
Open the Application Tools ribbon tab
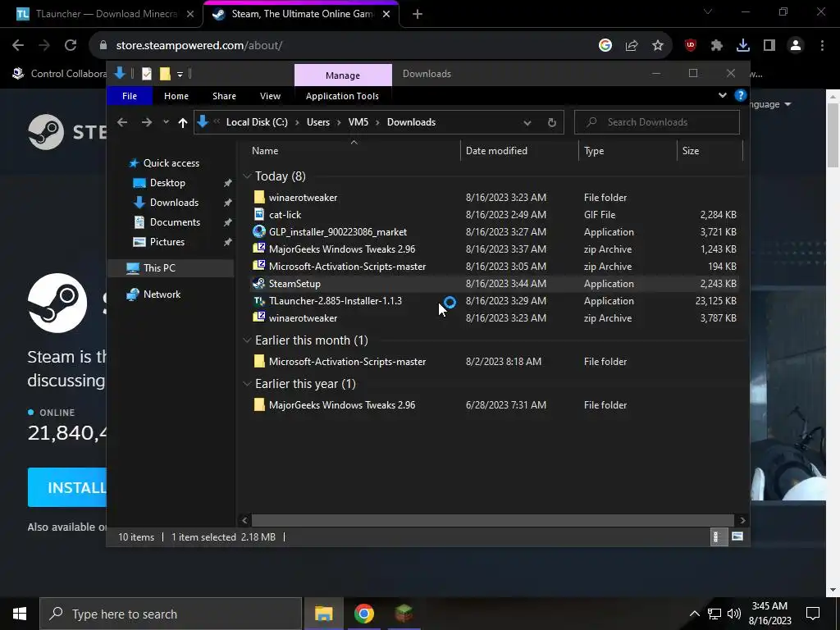[342, 96]
